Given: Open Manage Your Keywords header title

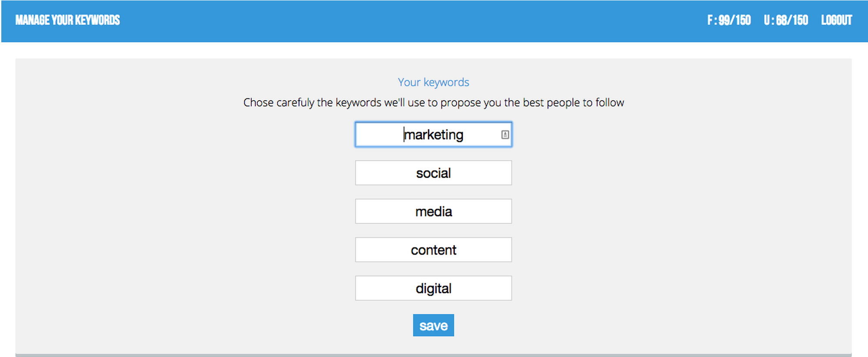Looking at the screenshot, I should click(x=67, y=20).
